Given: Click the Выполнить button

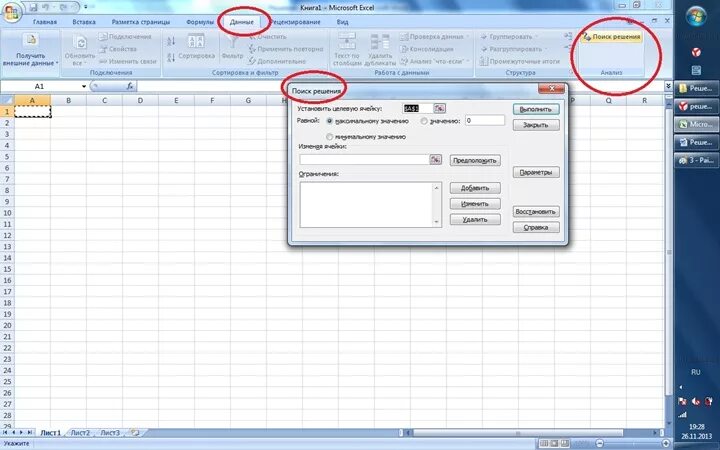Looking at the screenshot, I should coord(536,109).
